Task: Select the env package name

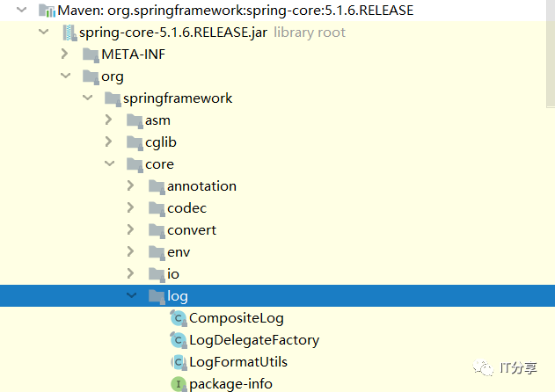Action: tap(179, 252)
